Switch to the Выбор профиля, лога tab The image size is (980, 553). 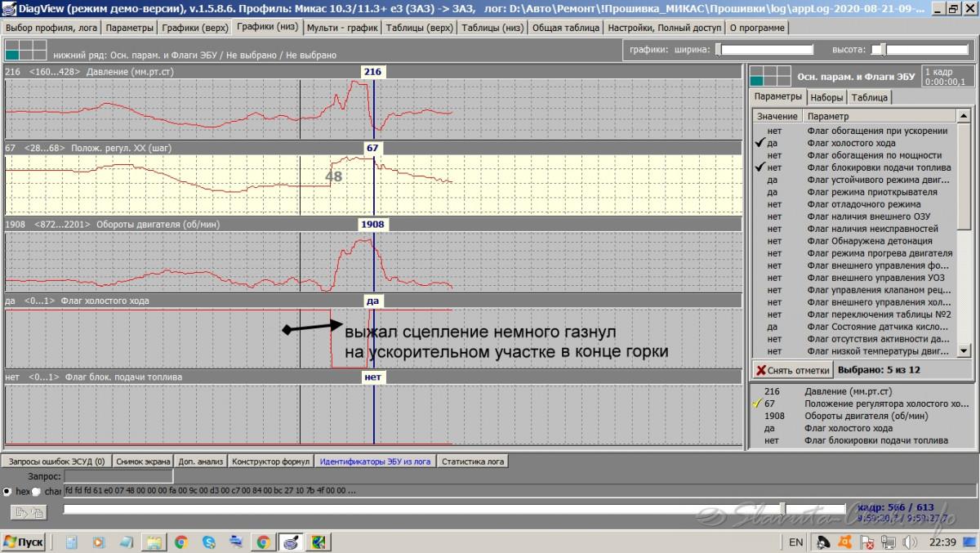click(x=51, y=27)
